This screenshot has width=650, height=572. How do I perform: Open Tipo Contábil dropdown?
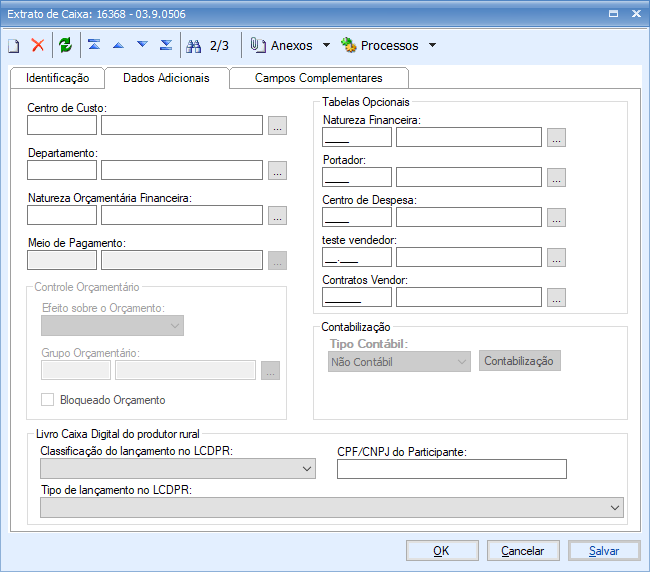click(x=399, y=362)
